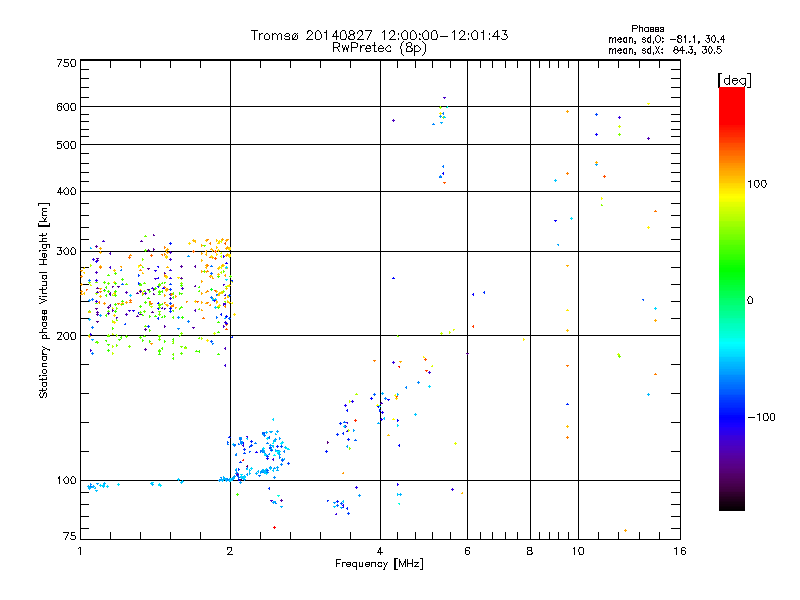Click the "[deg]" colorbar unit label
The width and height of the screenshot is (800, 600).
pyautogui.click(x=734, y=81)
